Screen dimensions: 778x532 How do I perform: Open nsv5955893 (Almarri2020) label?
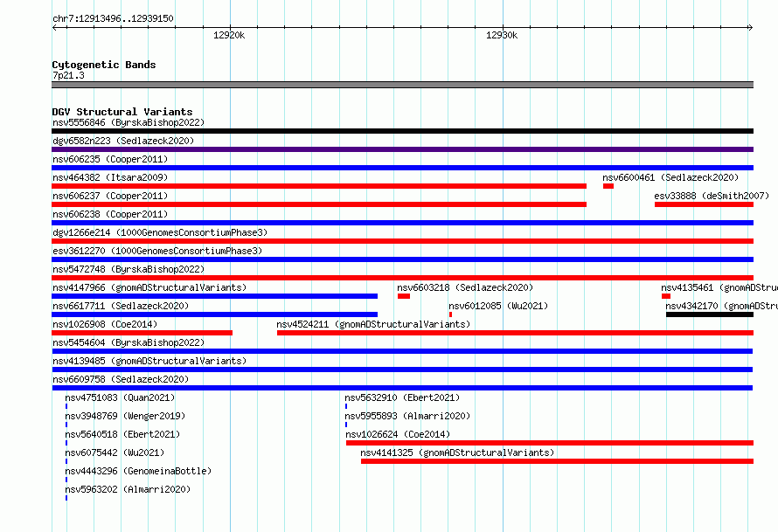(x=407, y=416)
